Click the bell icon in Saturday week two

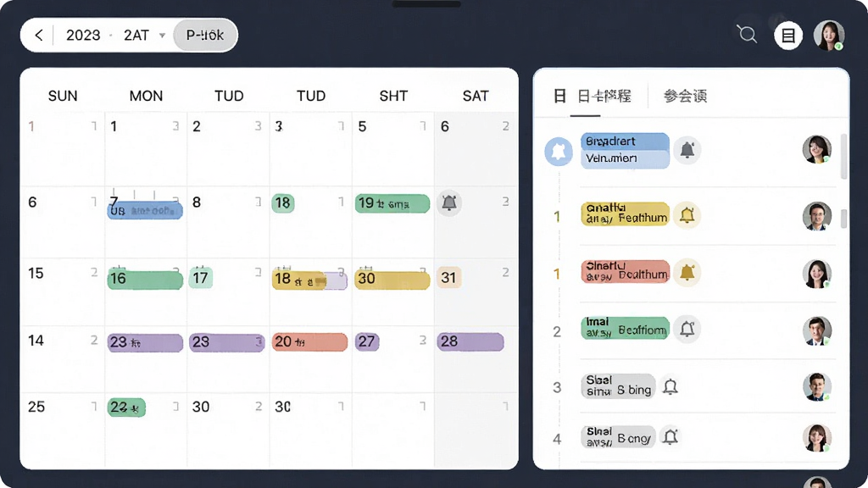[449, 202]
